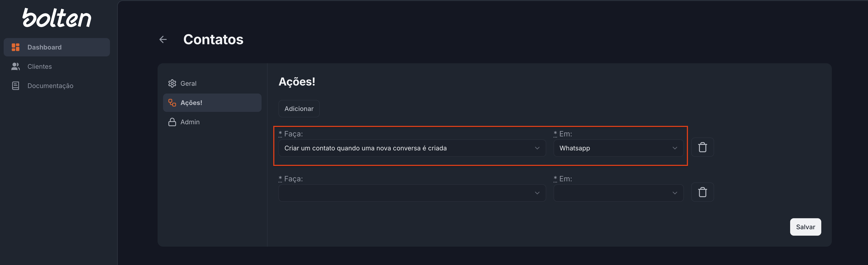Expand the empty second Em dropdown

click(x=618, y=193)
